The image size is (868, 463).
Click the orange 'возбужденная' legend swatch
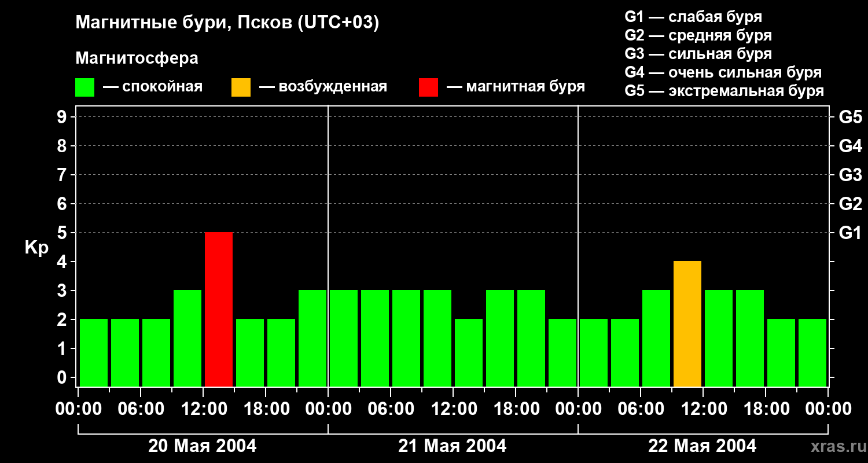click(241, 87)
